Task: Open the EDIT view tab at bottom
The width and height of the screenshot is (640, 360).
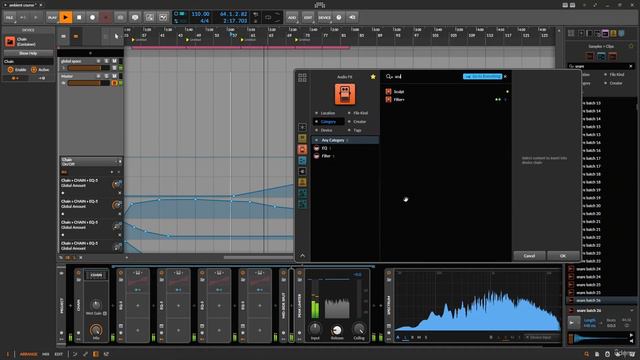Action: point(58,354)
